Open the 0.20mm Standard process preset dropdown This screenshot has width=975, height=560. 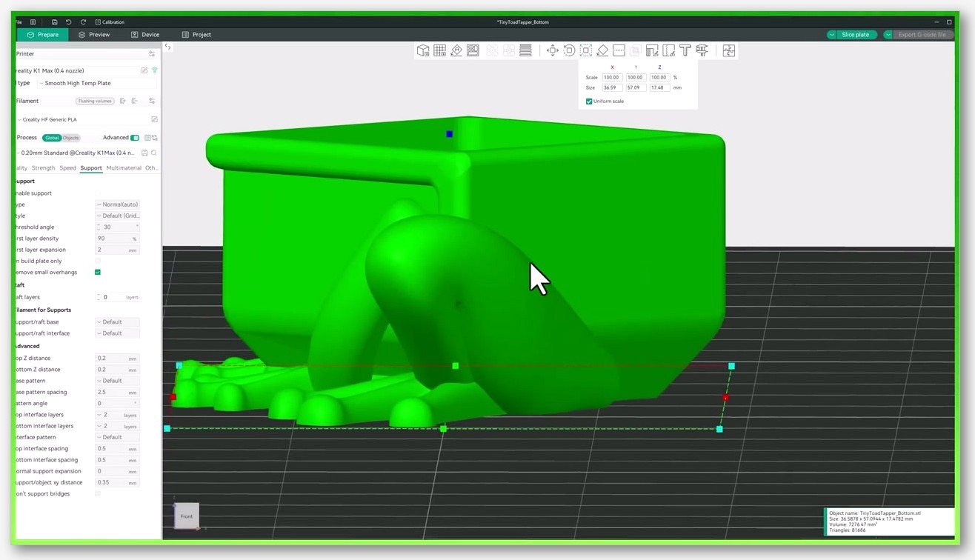pos(76,153)
